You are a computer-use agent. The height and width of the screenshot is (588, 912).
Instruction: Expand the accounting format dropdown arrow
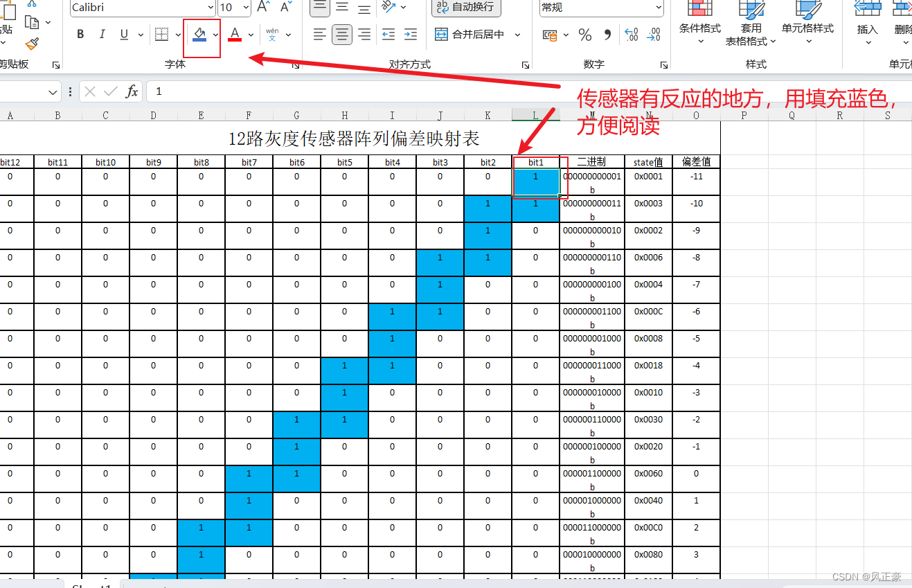(x=566, y=35)
